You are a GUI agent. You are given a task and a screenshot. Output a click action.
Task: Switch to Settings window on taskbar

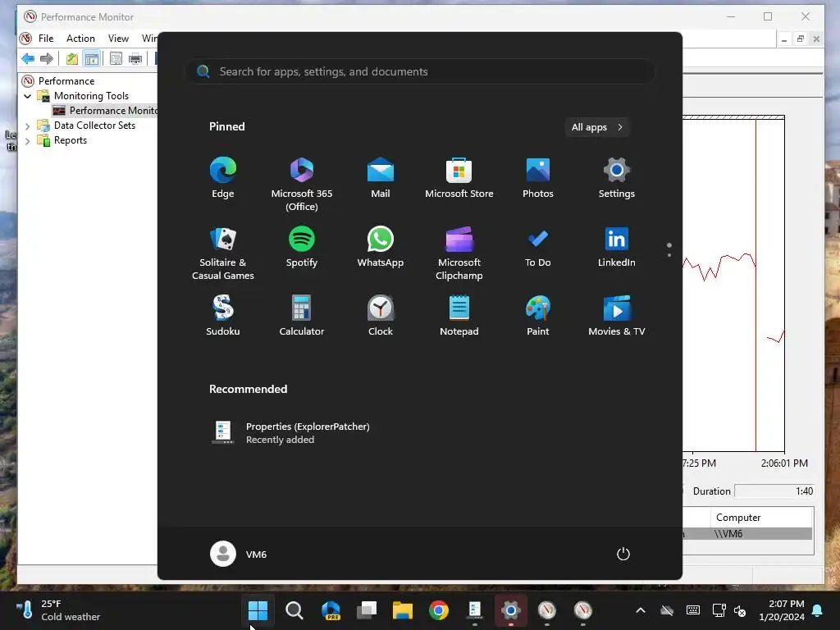(510, 610)
